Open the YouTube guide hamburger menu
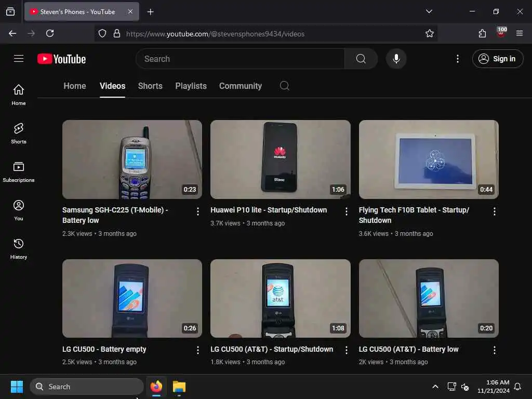 (19, 59)
